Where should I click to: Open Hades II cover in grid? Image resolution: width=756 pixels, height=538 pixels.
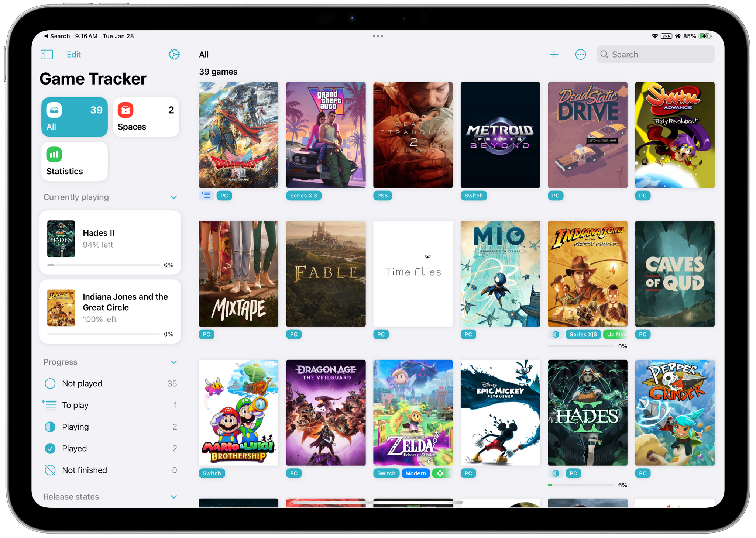click(x=588, y=413)
